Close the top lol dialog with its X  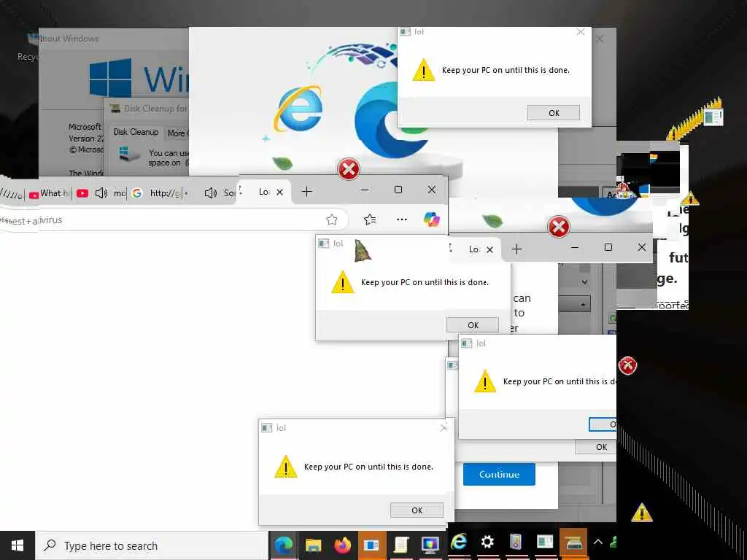(x=580, y=32)
